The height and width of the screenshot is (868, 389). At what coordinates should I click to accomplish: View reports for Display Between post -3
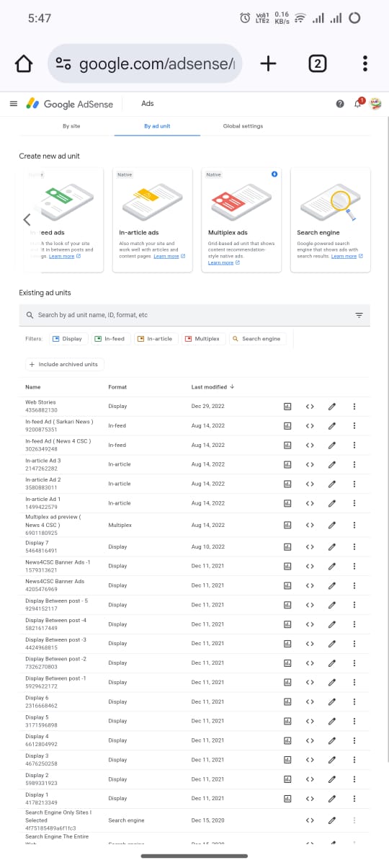(287, 644)
